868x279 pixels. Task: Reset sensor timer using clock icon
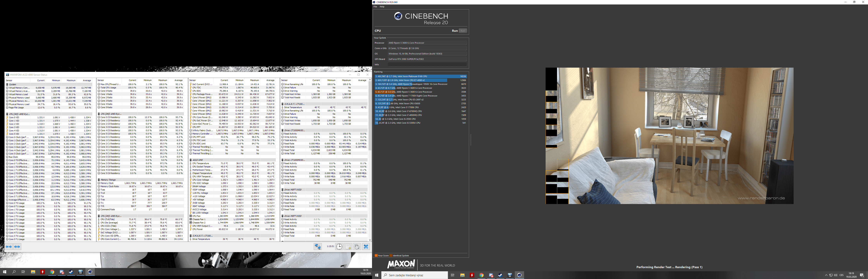click(x=339, y=247)
